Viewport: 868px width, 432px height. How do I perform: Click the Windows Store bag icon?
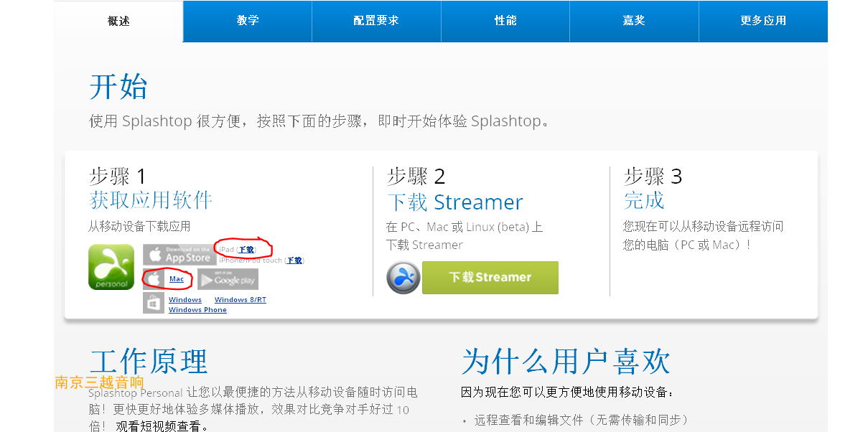pos(153,303)
